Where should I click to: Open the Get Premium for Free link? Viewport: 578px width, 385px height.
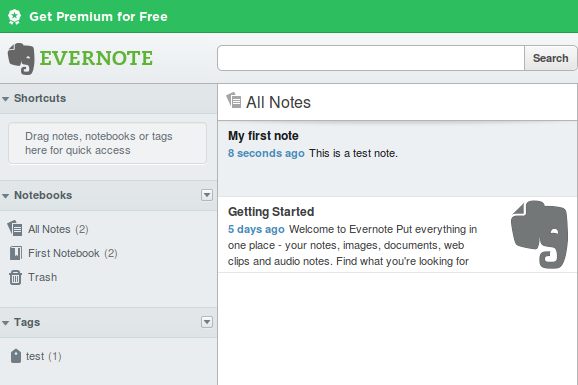tap(98, 17)
